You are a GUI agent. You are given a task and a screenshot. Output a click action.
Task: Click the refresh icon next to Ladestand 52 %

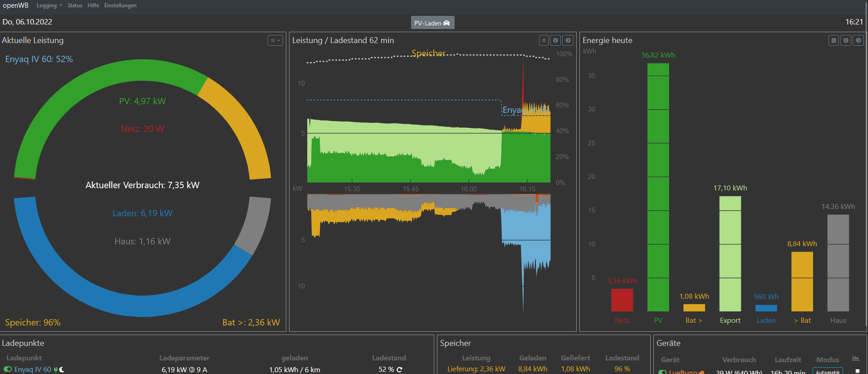(399, 369)
